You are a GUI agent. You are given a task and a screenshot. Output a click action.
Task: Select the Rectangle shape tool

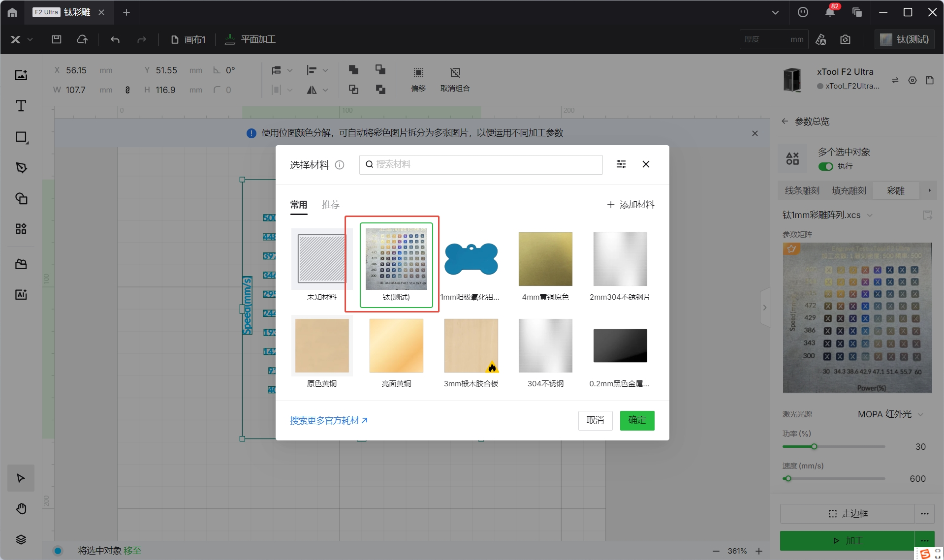pyautogui.click(x=21, y=137)
